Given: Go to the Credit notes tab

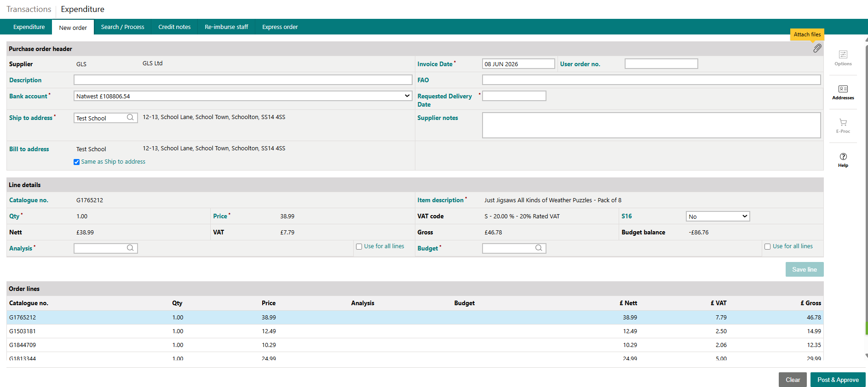Looking at the screenshot, I should tap(174, 27).
